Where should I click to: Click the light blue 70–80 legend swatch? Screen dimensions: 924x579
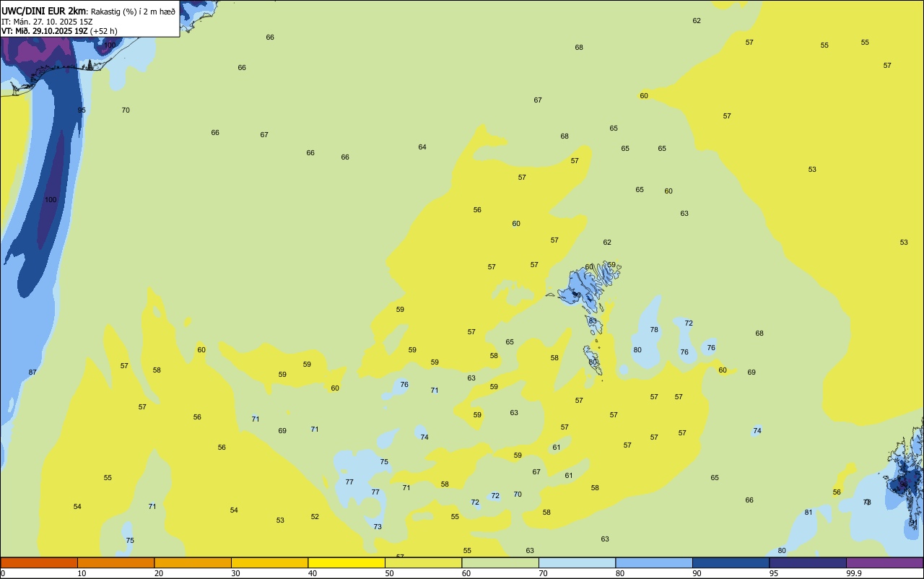point(577,562)
